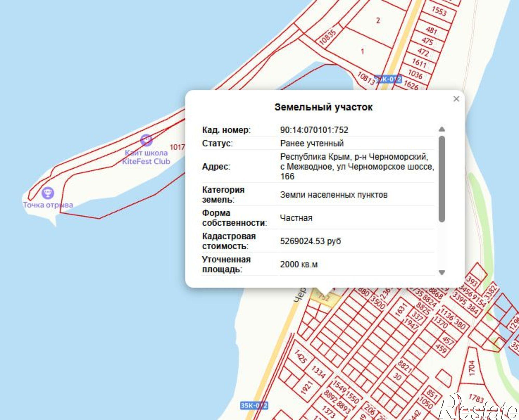Select parcel 1036 on the map
Image resolution: width=519 pixels, height=420 pixels.
click(415, 74)
